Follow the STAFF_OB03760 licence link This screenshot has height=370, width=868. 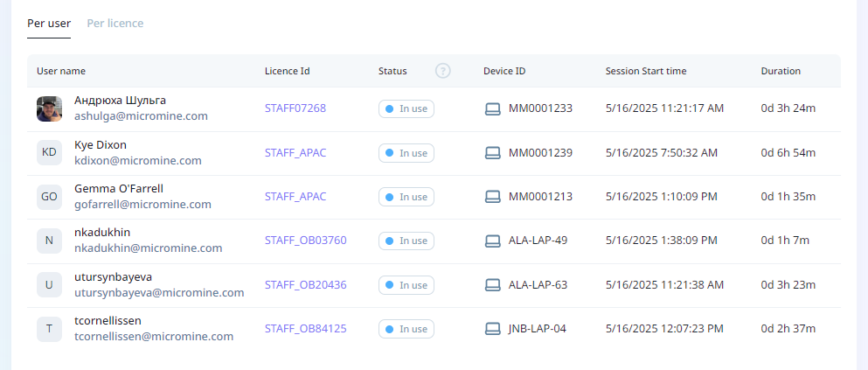point(305,241)
